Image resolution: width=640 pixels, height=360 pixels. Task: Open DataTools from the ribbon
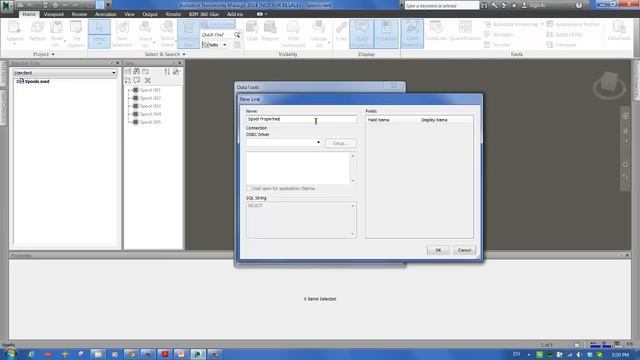(619, 32)
